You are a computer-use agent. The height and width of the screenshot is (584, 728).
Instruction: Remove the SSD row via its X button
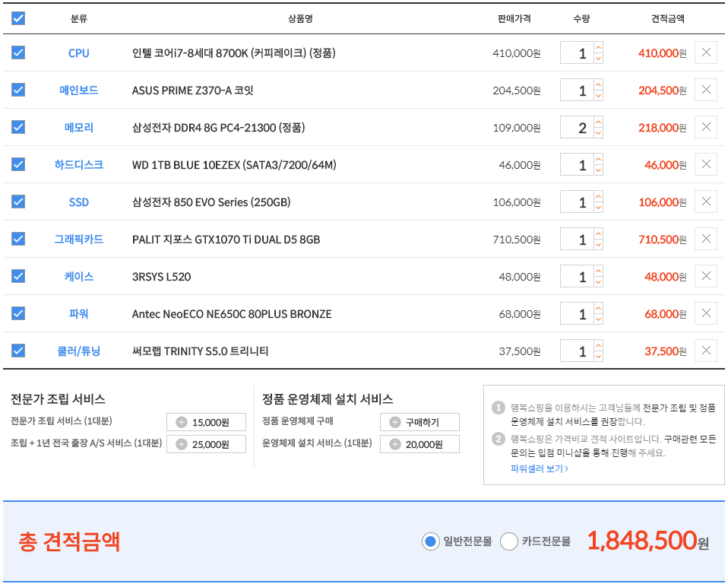706,202
